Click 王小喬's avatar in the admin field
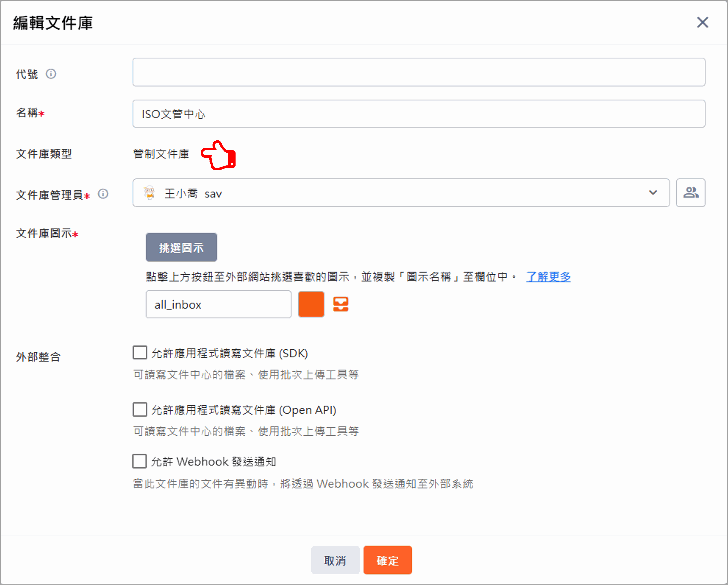 pyautogui.click(x=150, y=192)
